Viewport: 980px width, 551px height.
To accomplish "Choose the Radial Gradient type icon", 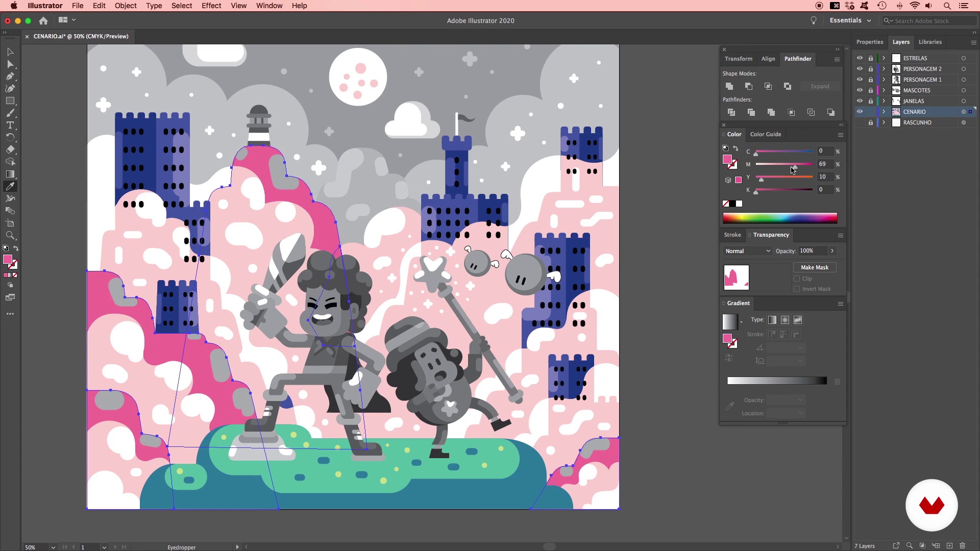I will (x=785, y=320).
